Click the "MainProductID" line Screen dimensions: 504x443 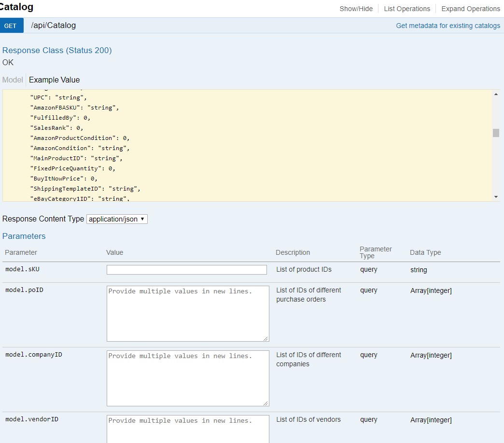(x=76, y=158)
